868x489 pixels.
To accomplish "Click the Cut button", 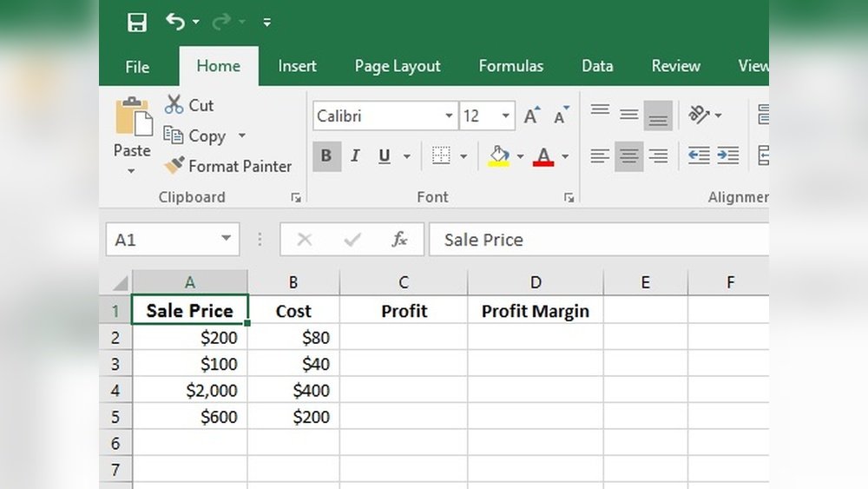I will pos(189,105).
